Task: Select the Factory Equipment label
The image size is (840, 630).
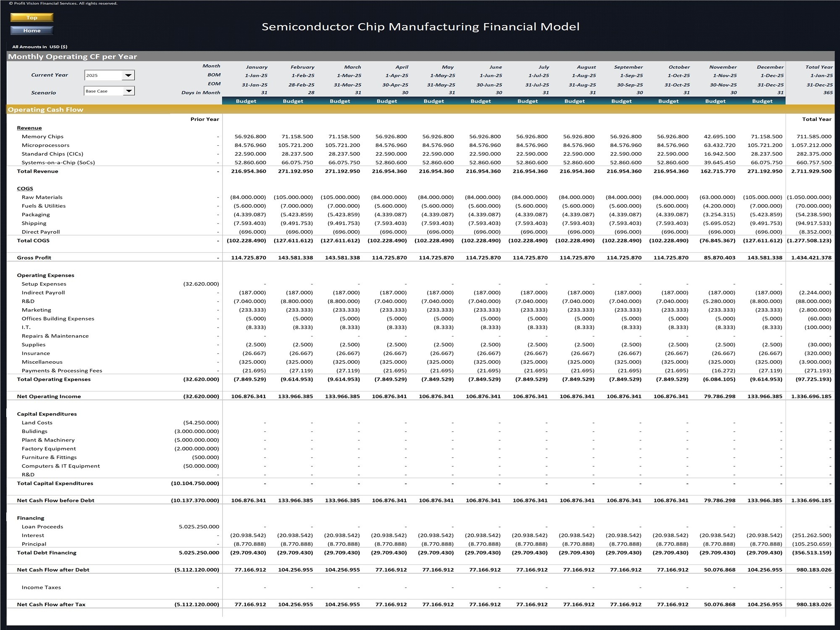Action: click(49, 449)
